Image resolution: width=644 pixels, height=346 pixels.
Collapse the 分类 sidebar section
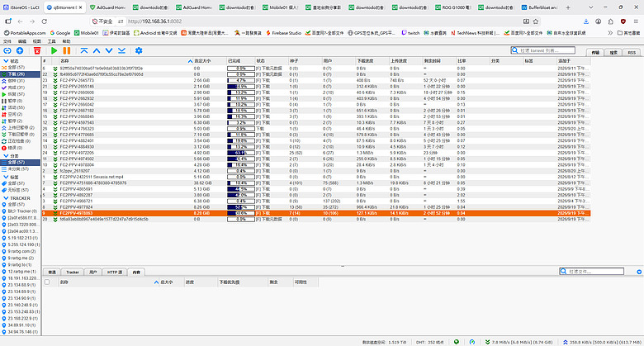tap(6, 156)
